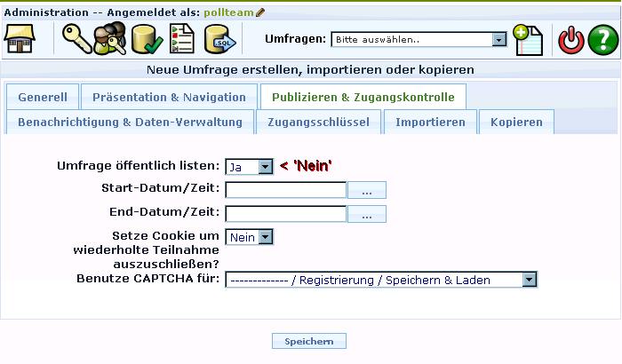Open the date picker for End-Datum/Zeit
Image resolution: width=622 pixels, height=364 pixels.
(367, 214)
